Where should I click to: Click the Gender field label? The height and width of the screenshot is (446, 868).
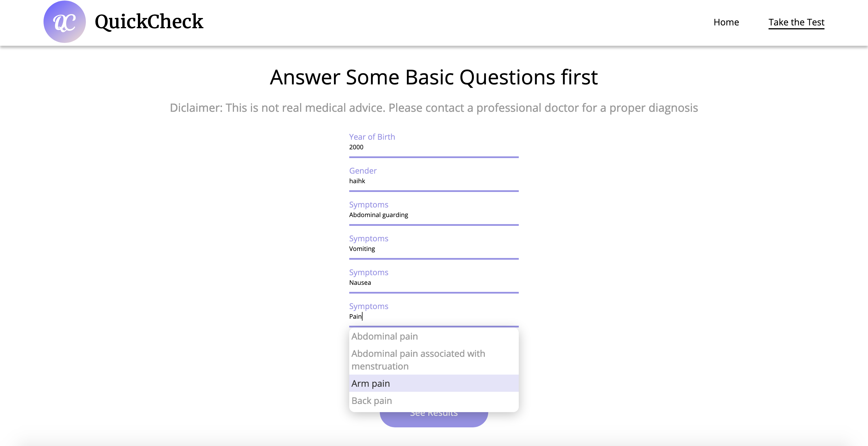(x=363, y=171)
